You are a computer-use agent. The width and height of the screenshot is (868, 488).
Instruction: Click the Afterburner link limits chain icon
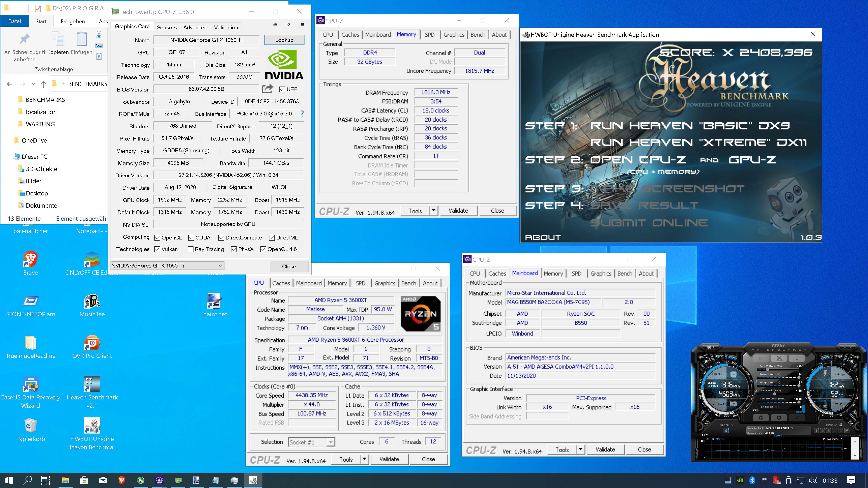click(x=756, y=382)
